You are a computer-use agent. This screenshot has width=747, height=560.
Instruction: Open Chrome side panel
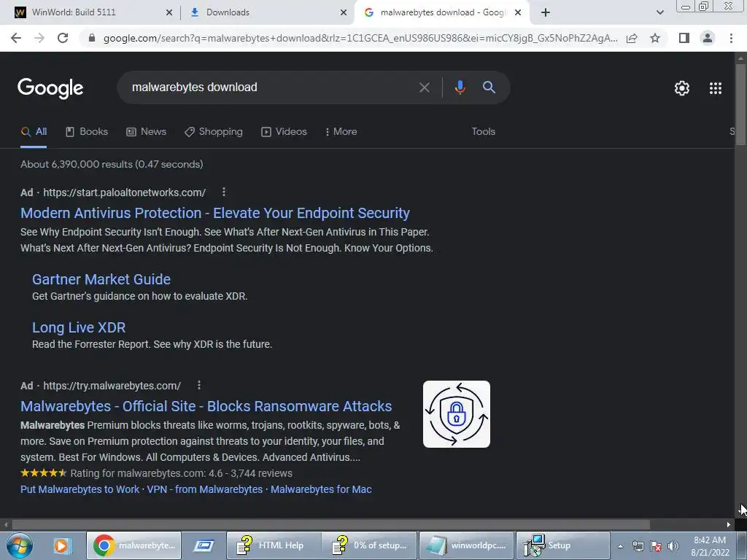[x=684, y=38]
